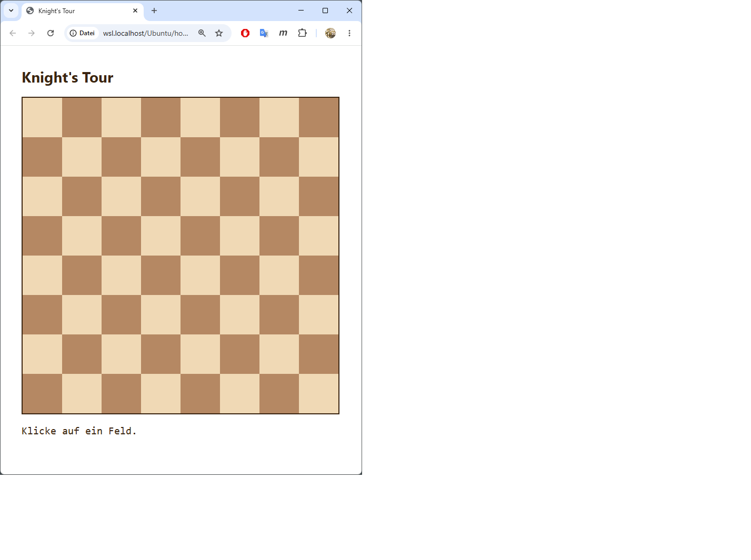Screen dimensions: 751x560
Task: Close the Knight's Tour tab
Action: tap(135, 11)
